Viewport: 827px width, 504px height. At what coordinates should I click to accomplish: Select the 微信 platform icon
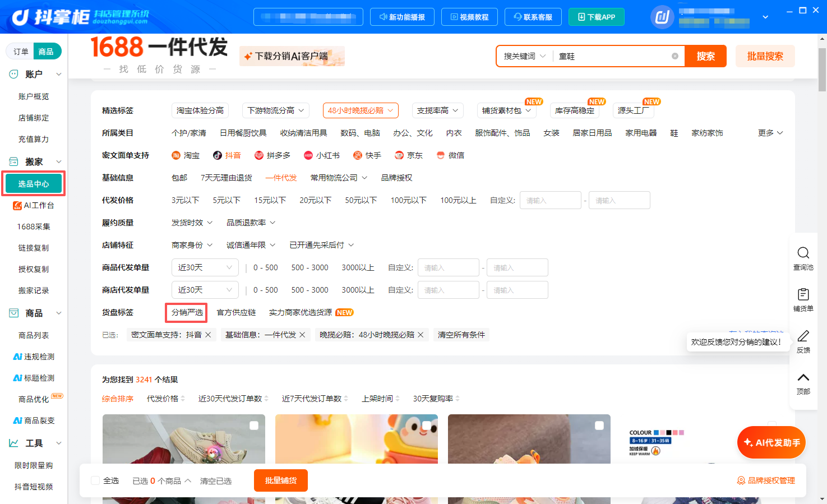pos(441,155)
